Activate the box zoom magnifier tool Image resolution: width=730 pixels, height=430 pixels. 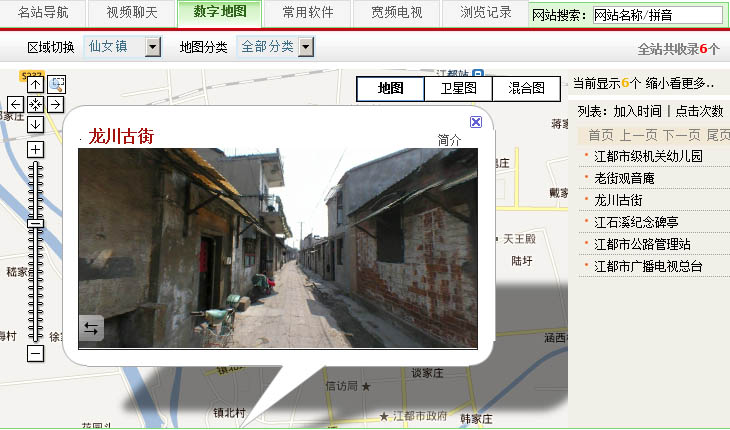57,84
